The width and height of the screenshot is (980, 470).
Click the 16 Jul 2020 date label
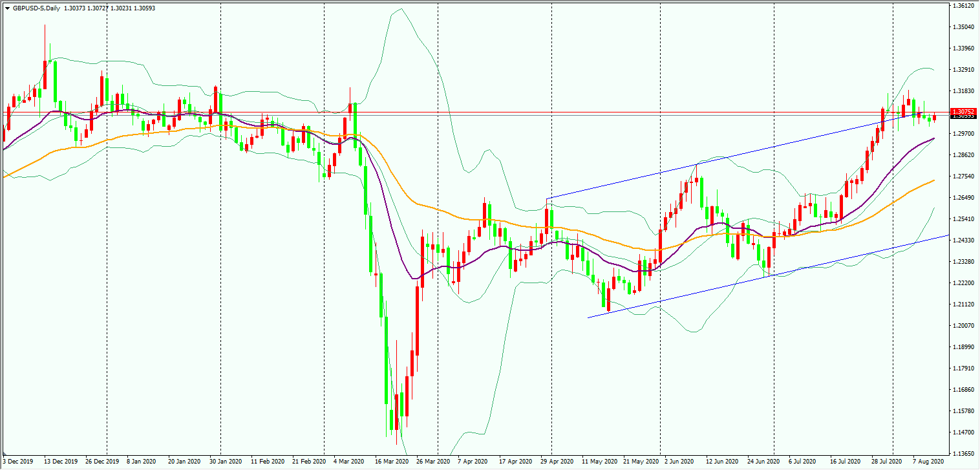tap(845, 462)
